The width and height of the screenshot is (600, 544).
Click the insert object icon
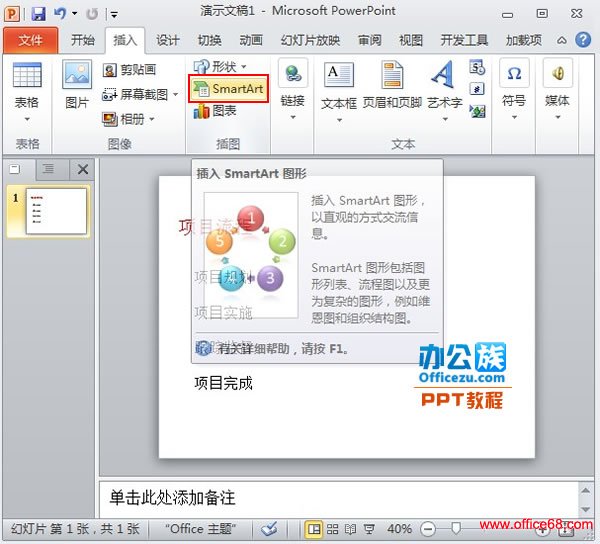tap(478, 111)
